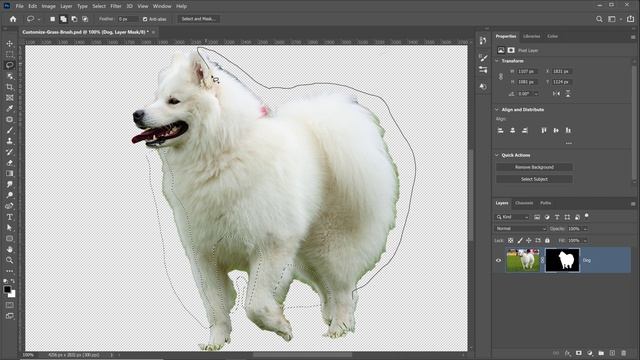Viewport: 640px width, 360px height.
Task: Select the Zoom tool
Action: 9,260
